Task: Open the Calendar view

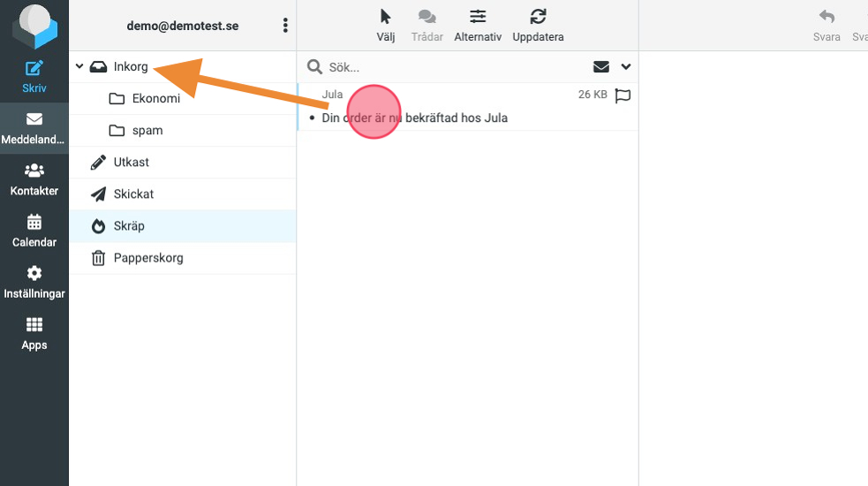Action: tap(34, 222)
